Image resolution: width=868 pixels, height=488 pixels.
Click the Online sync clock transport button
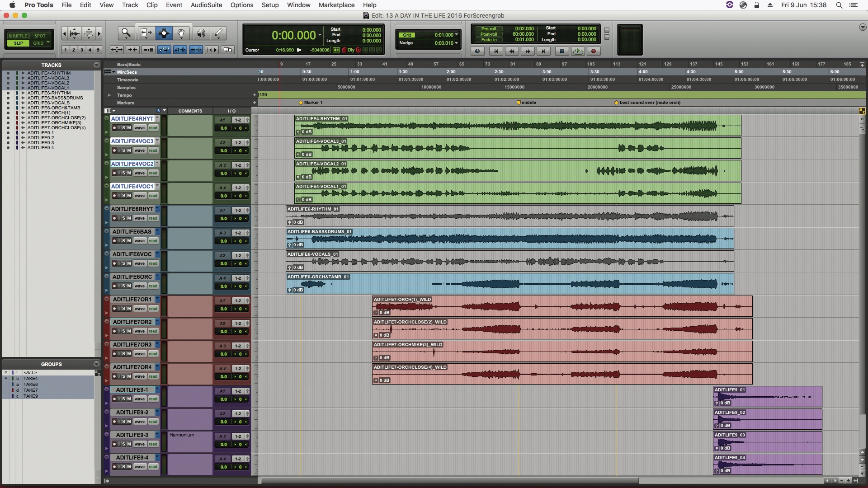click(x=477, y=51)
